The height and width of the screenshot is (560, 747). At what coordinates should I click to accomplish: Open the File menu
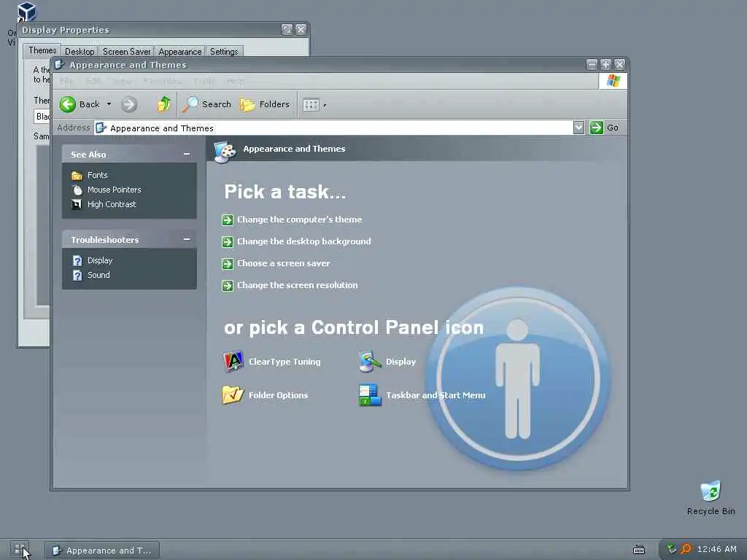(66, 81)
